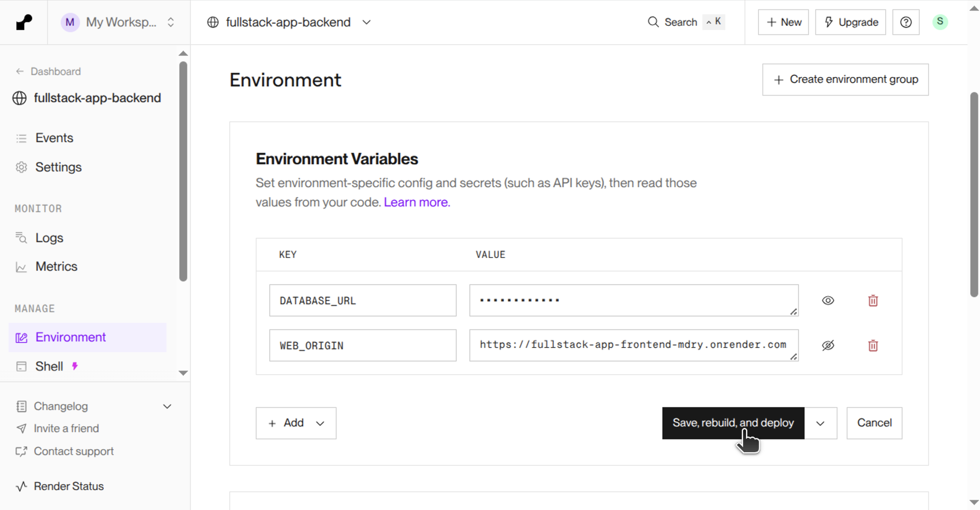The height and width of the screenshot is (510, 980).
Task: Go to the Logs page
Action: (x=49, y=238)
